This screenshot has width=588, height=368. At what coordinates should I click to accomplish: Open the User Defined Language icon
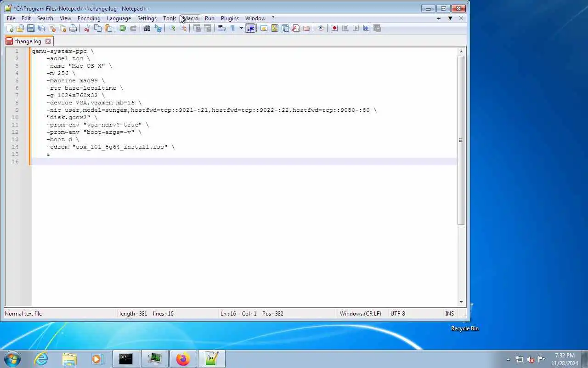point(264,28)
